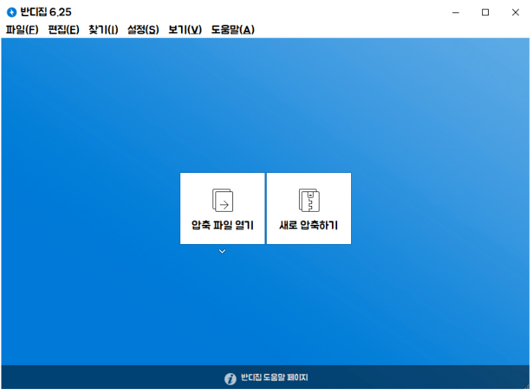Close the 반디집 window

click(515, 12)
